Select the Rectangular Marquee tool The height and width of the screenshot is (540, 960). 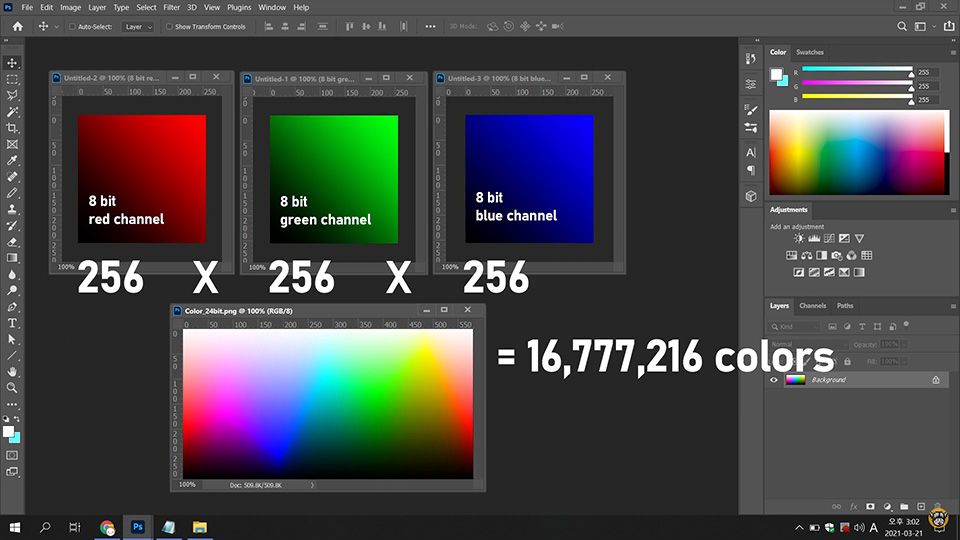[x=12, y=80]
